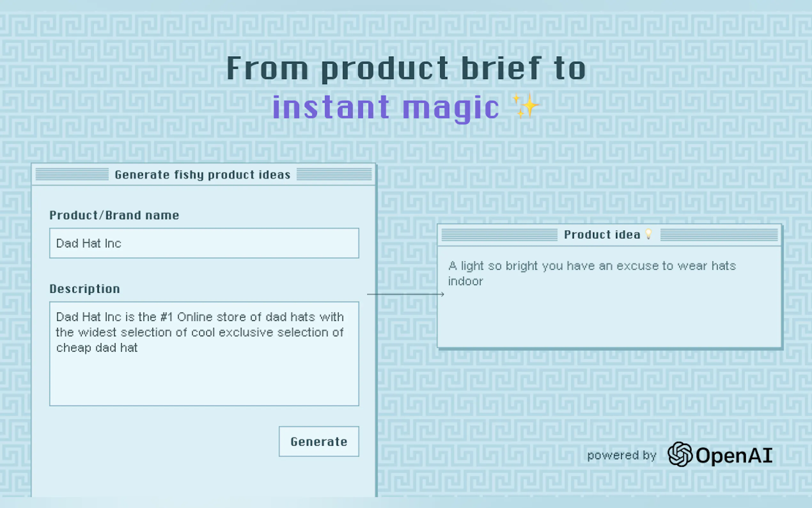The height and width of the screenshot is (508, 812).
Task: Click the 'Product/Brand name' field label
Action: point(114,215)
